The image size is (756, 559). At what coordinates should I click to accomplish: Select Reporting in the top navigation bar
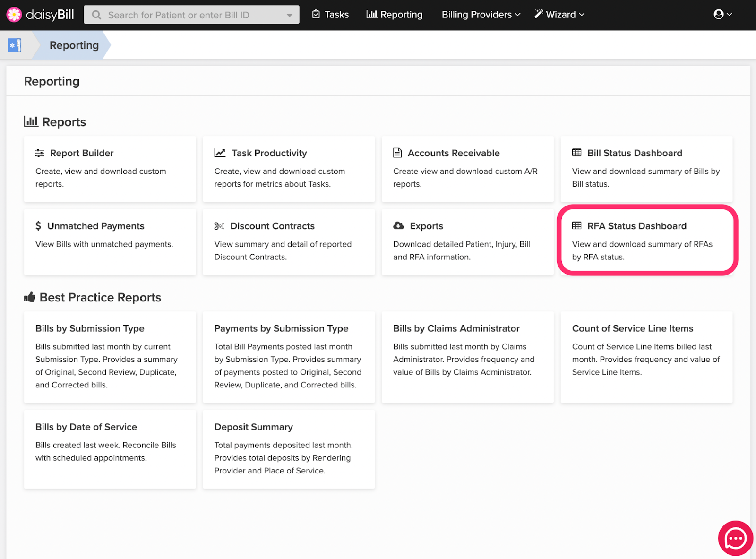tap(395, 15)
